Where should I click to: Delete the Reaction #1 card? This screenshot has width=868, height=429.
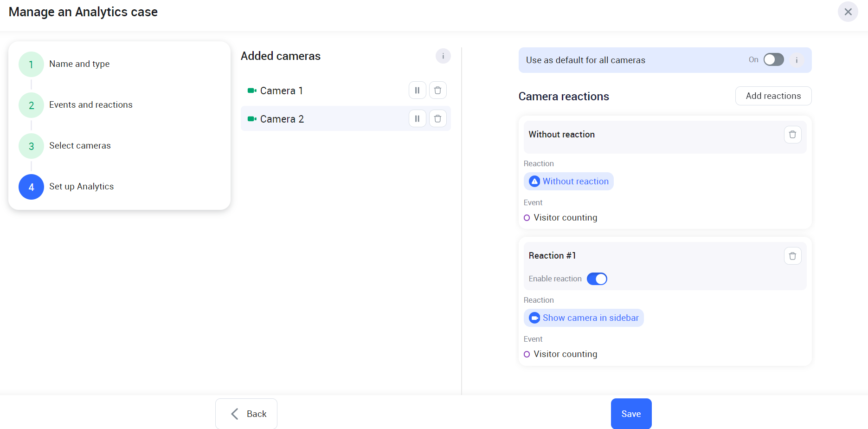click(792, 256)
